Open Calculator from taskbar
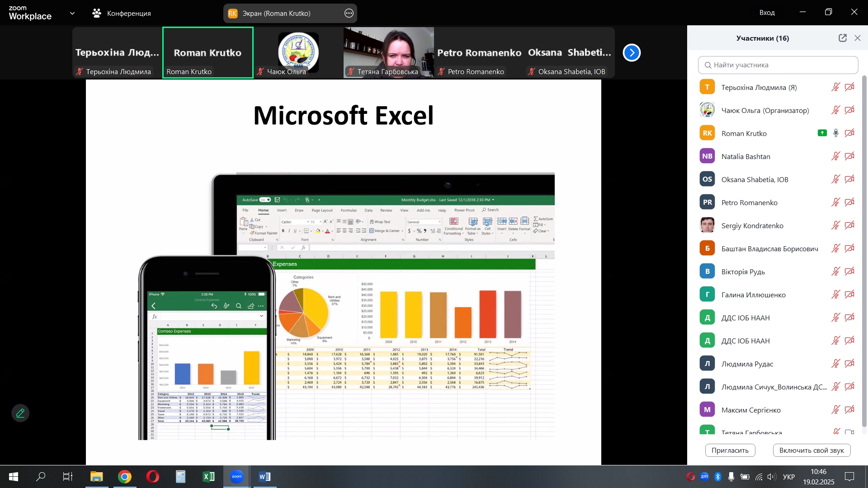The image size is (868, 488). coord(181,477)
